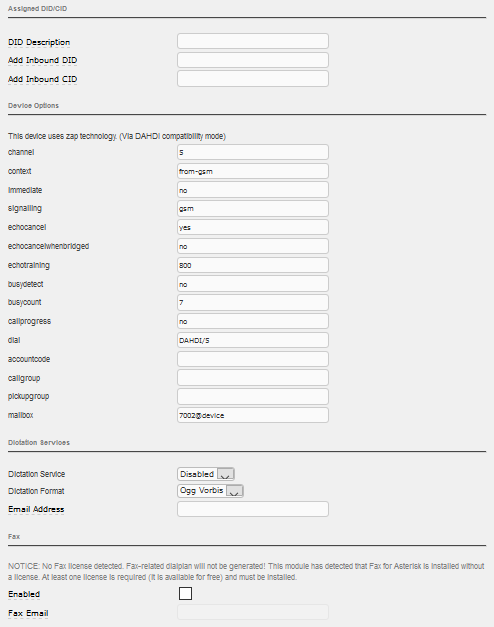Edit the mailbox field 7002@device

click(253, 415)
